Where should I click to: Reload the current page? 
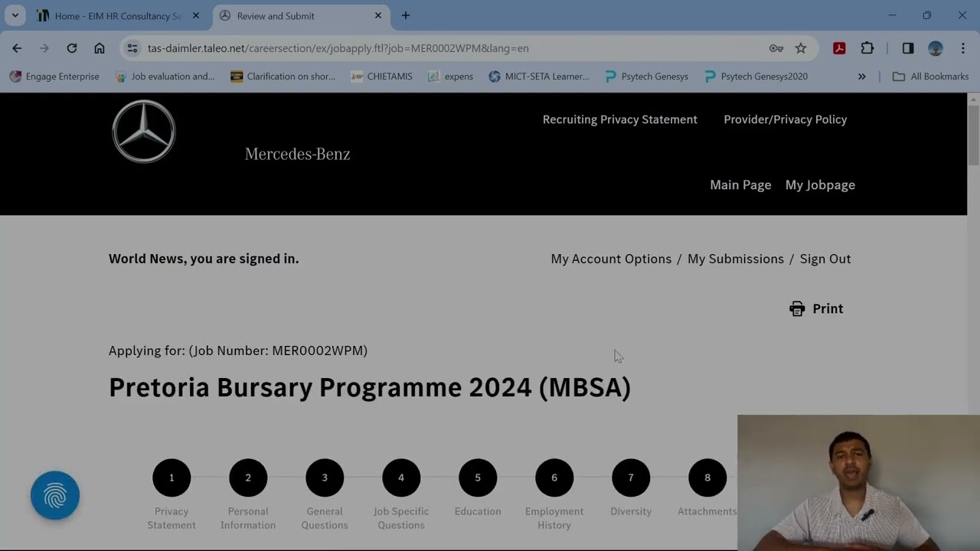tap(71, 48)
